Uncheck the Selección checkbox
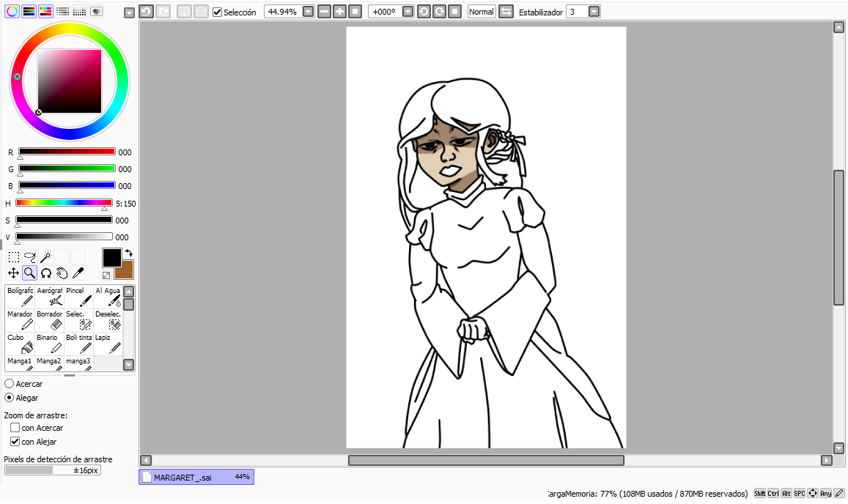This screenshot has height=504, width=848. click(218, 12)
